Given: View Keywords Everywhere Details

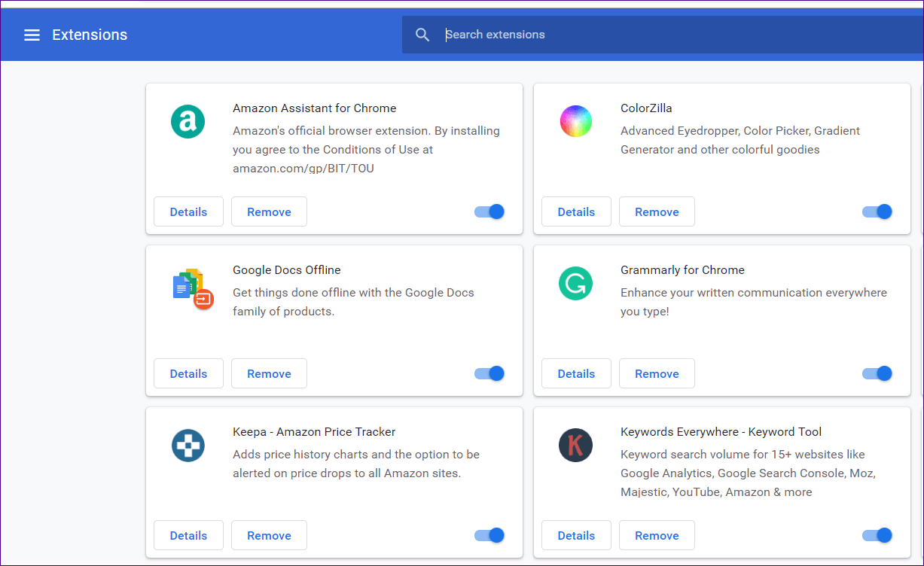Looking at the screenshot, I should click(576, 535).
